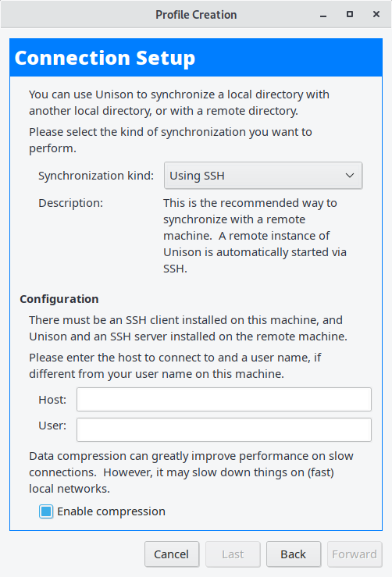
Task: Maximize the Profile Creation window
Action: pos(350,14)
